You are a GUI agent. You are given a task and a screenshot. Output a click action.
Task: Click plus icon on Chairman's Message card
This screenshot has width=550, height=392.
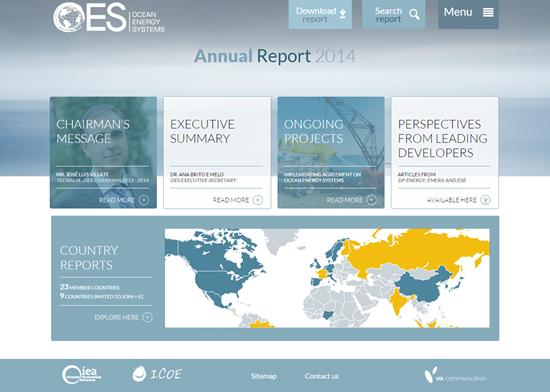(x=144, y=200)
